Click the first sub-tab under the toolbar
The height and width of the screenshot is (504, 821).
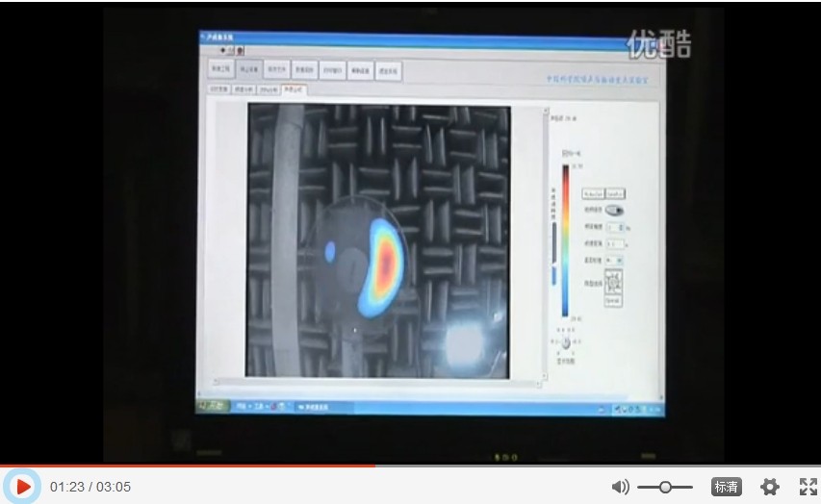click(220, 89)
